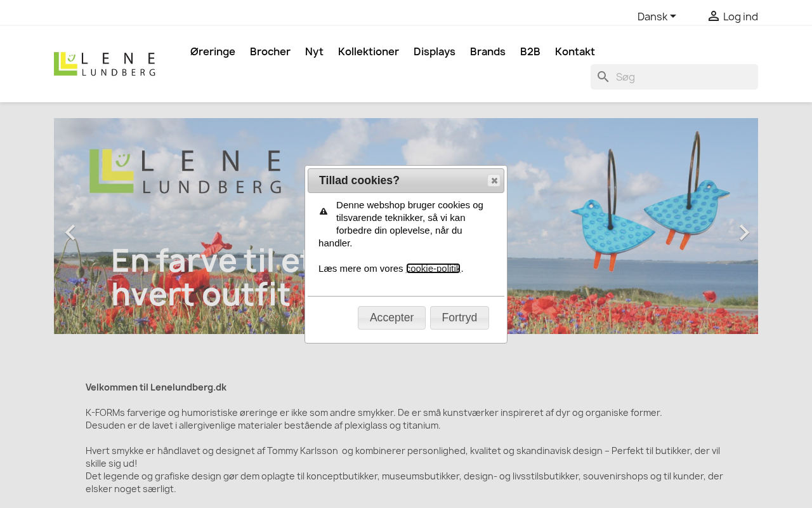The width and height of the screenshot is (812, 508).
Task: Click the warning icon in cookie dialog
Action: 324,211
